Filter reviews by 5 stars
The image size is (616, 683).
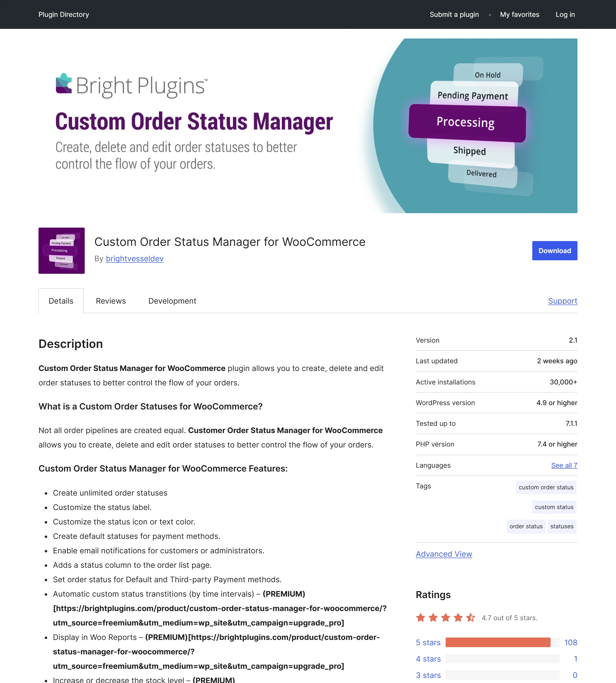(x=428, y=642)
